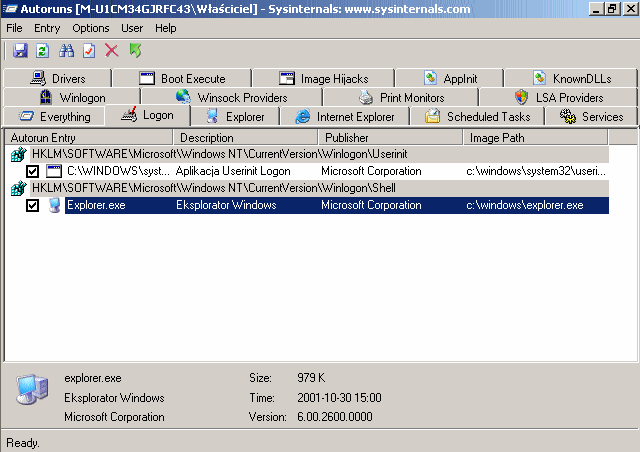
Task: Switch to the LSA Providers tab
Action: pyautogui.click(x=558, y=98)
